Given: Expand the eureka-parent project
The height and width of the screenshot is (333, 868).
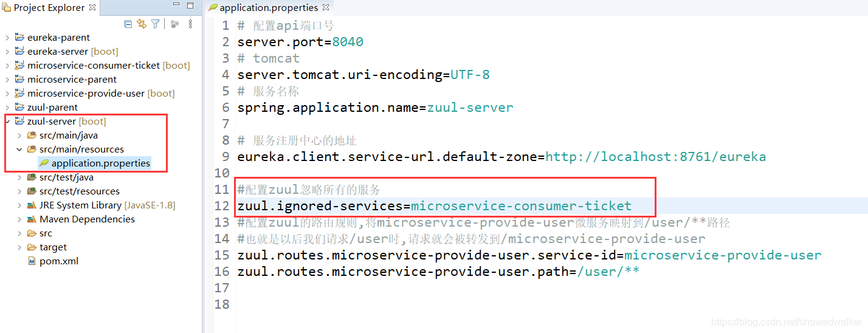Looking at the screenshot, I should [x=7, y=37].
